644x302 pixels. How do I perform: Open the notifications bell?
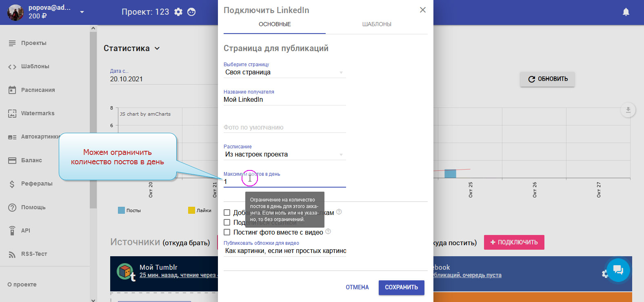pyautogui.click(x=626, y=12)
